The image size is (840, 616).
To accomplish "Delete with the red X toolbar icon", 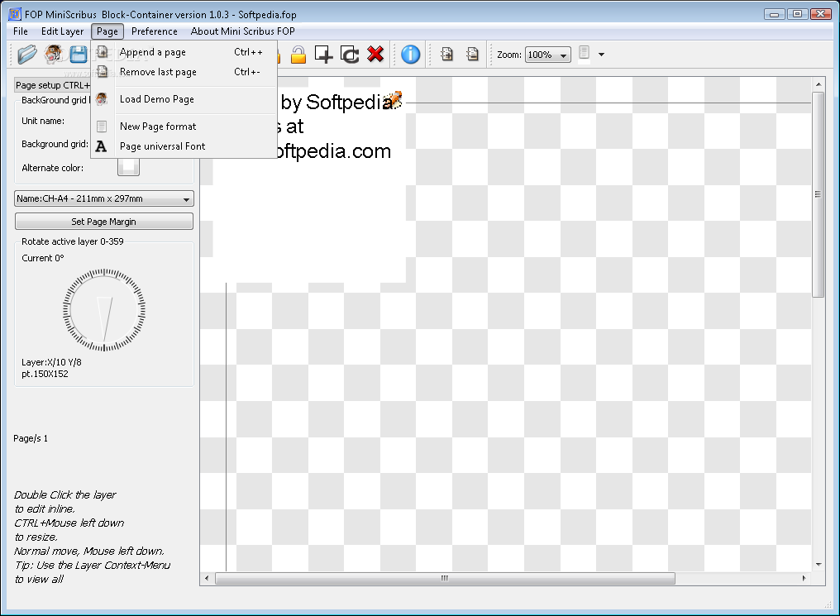I will pos(375,54).
